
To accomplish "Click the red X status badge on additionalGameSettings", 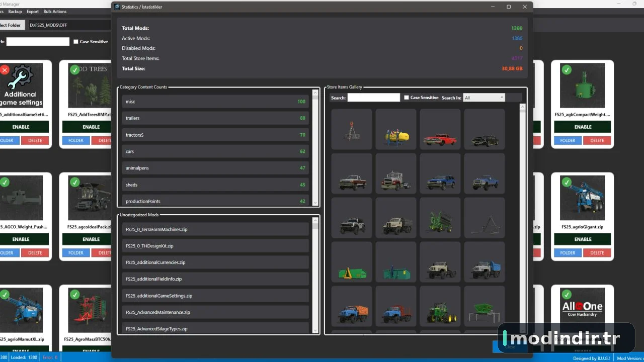I will pos(5,70).
